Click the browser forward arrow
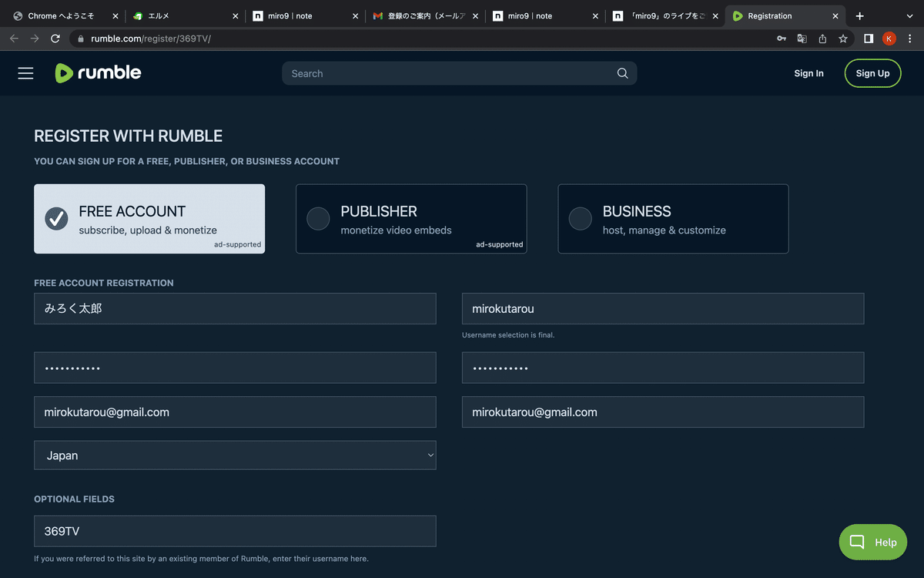This screenshot has height=578, width=924. pos(35,39)
